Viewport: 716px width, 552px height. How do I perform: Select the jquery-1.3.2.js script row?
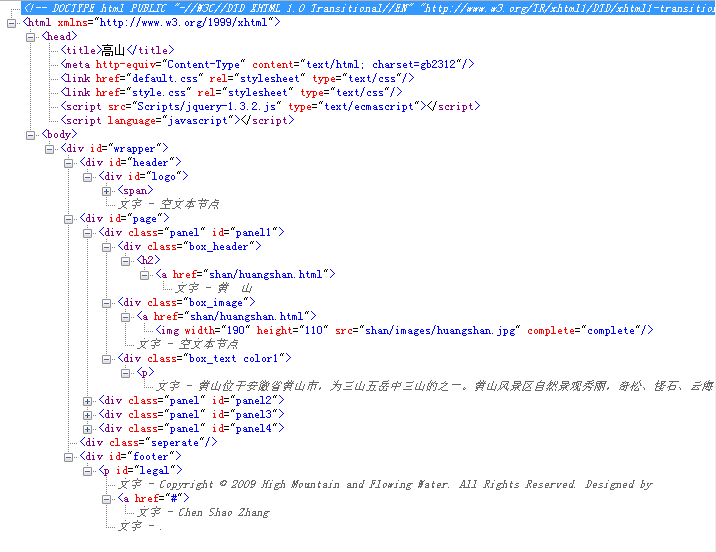[x=270, y=106]
